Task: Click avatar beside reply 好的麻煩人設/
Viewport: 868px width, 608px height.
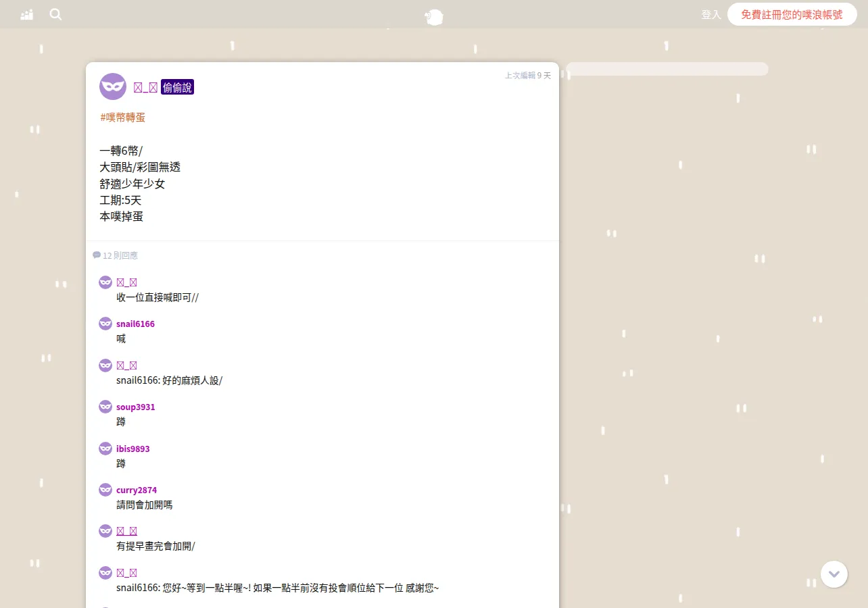Action: click(x=105, y=365)
